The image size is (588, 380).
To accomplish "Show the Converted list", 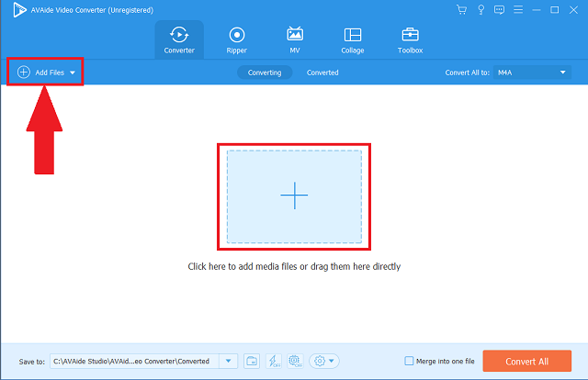I will tap(322, 73).
